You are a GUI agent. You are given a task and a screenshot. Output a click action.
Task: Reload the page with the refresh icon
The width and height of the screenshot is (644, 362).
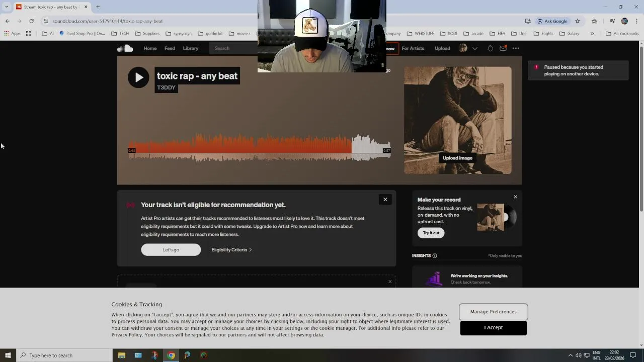31,21
